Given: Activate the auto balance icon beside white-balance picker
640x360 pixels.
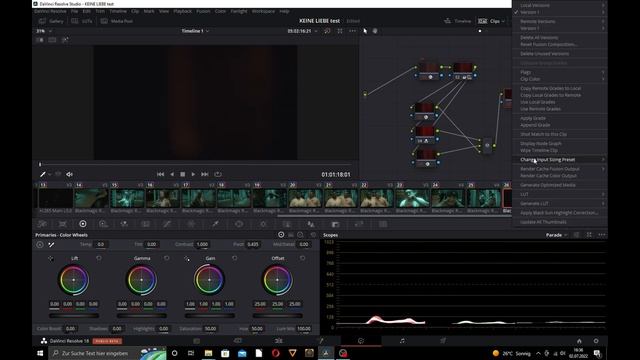Looking at the screenshot, I should (40, 244).
